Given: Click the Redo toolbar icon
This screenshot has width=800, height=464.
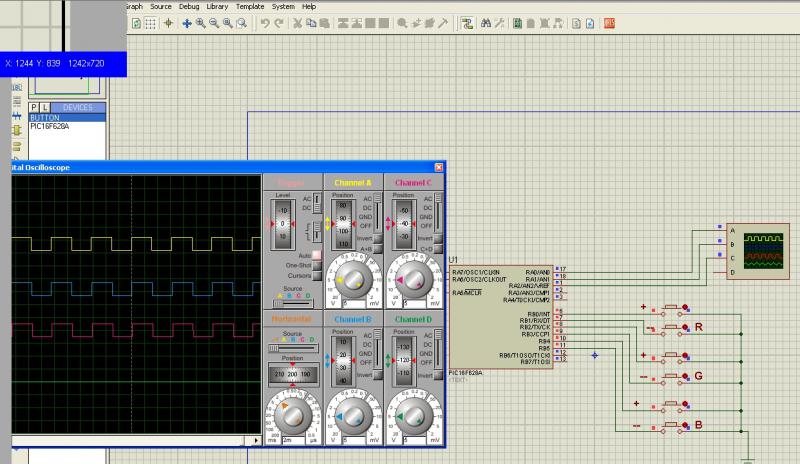Looking at the screenshot, I should [279, 23].
